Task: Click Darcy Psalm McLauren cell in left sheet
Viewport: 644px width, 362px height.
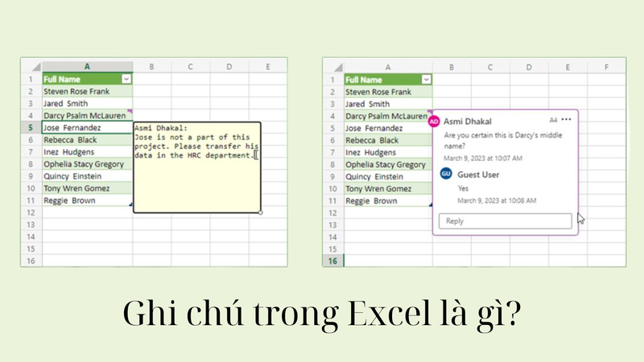Action: coord(87,115)
